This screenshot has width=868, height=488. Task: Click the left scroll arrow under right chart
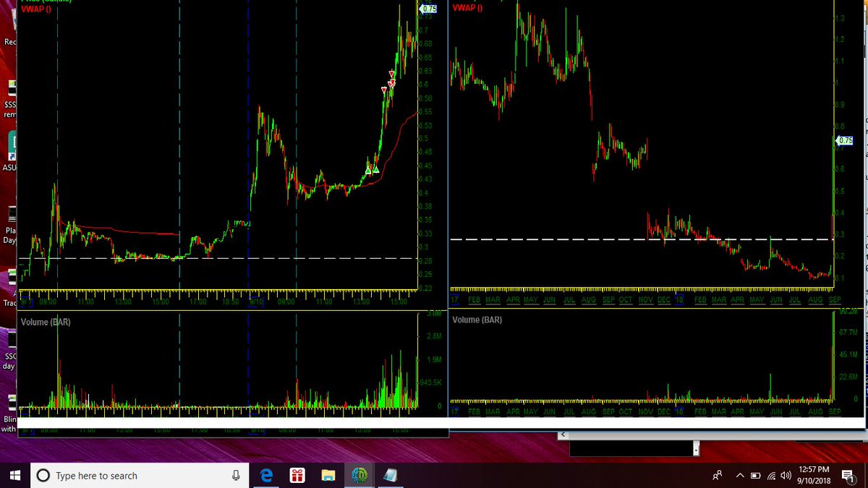click(x=564, y=435)
